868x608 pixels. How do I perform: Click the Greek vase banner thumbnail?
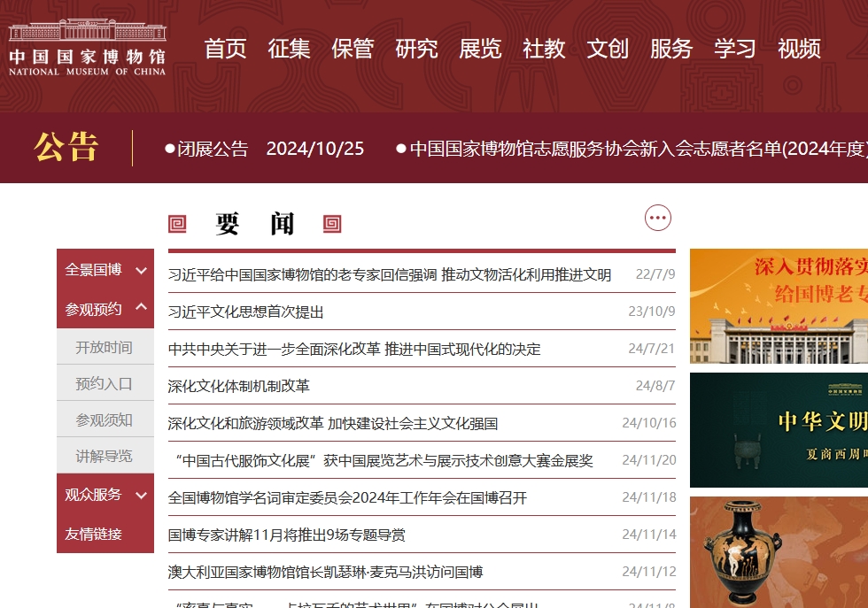pyautogui.click(x=778, y=551)
